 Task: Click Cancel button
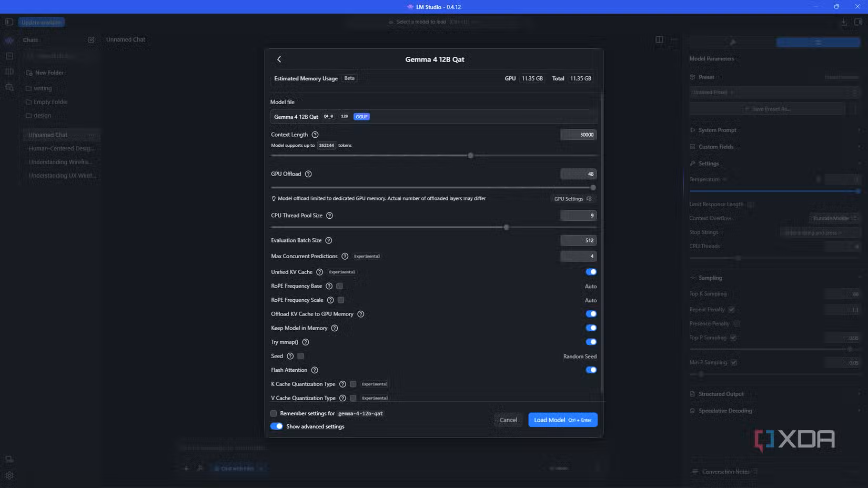(508, 420)
